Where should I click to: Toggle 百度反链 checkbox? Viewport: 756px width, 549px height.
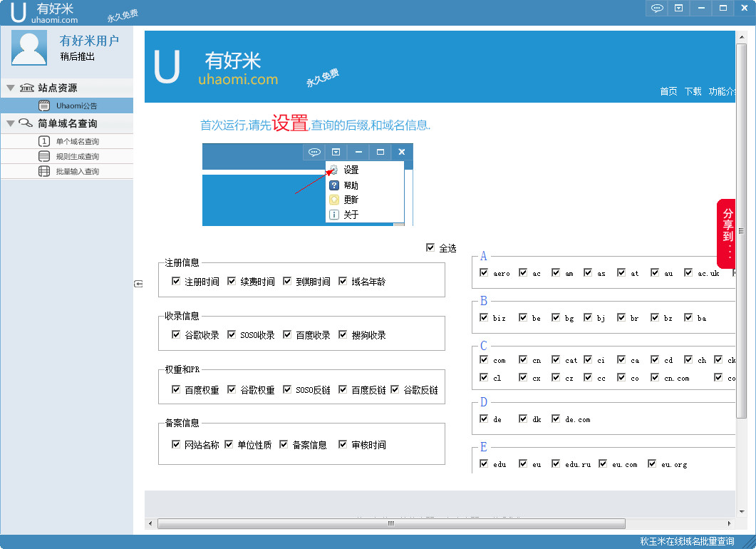click(x=343, y=389)
